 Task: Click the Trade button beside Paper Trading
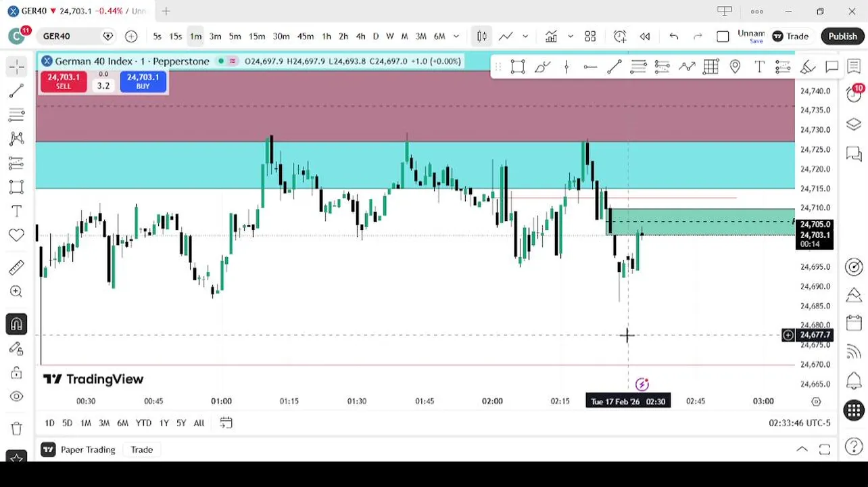coord(141,450)
